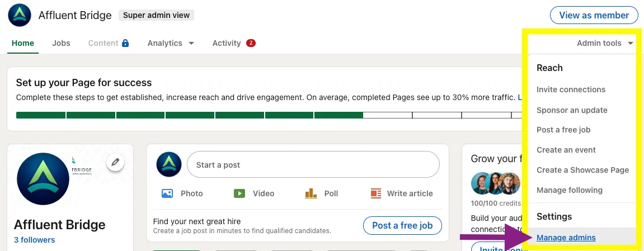Click the View as member button
The height and width of the screenshot is (251, 644).
point(594,15)
